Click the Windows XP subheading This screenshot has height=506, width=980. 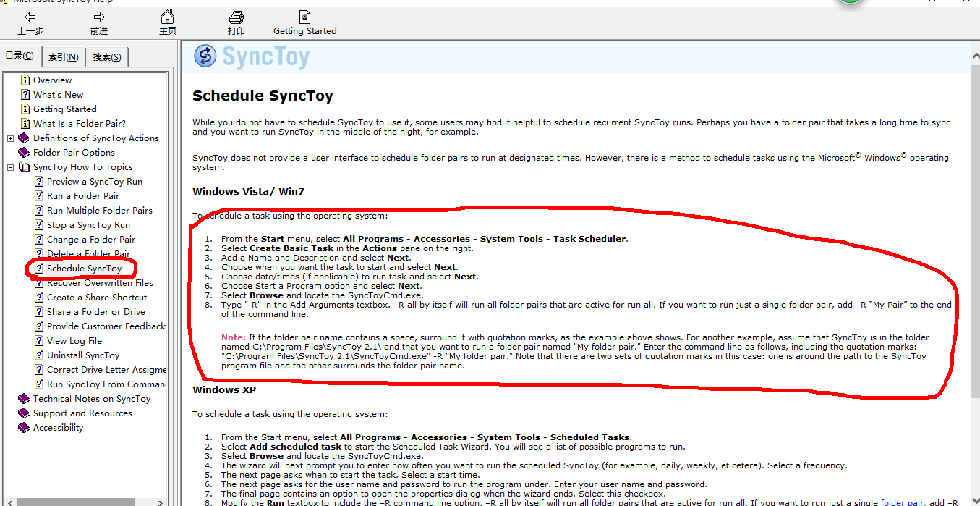pos(224,390)
